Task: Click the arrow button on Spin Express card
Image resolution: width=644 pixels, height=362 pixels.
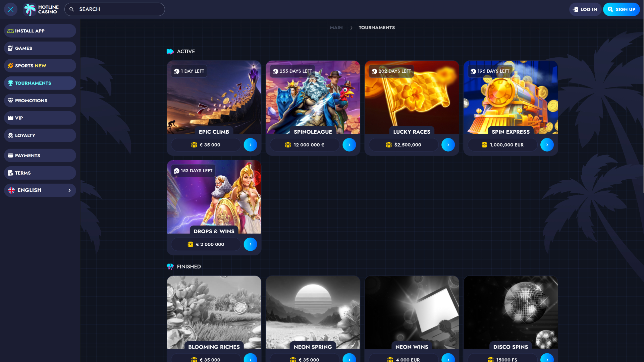Action: (x=547, y=145)
